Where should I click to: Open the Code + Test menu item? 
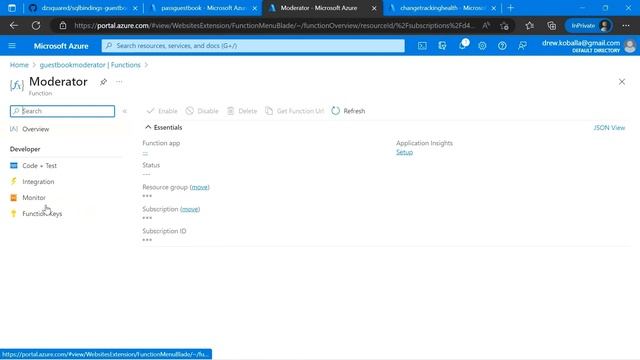[39, 165]
